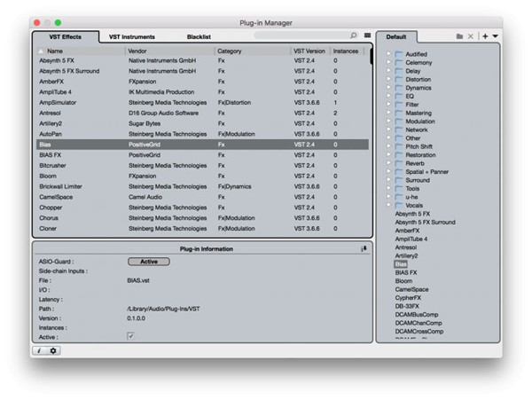
Task: Select the Cloner plug-in row
Action: pyautogui.click(x=202, y=228)
